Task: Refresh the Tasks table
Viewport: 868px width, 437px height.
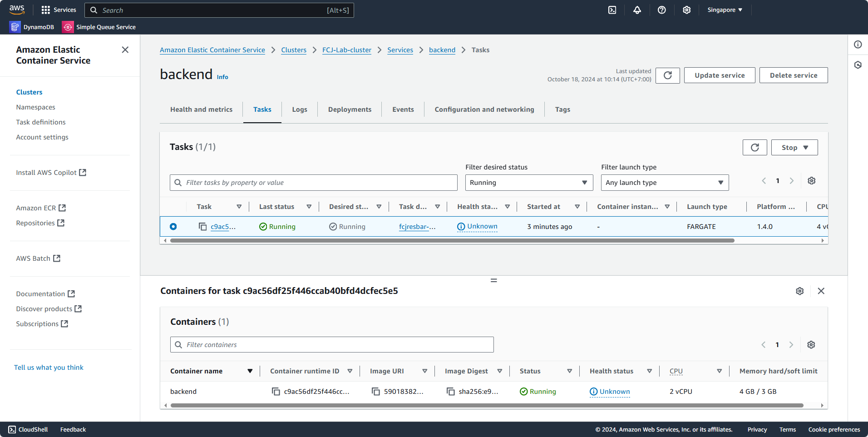Action: (755, 147)
